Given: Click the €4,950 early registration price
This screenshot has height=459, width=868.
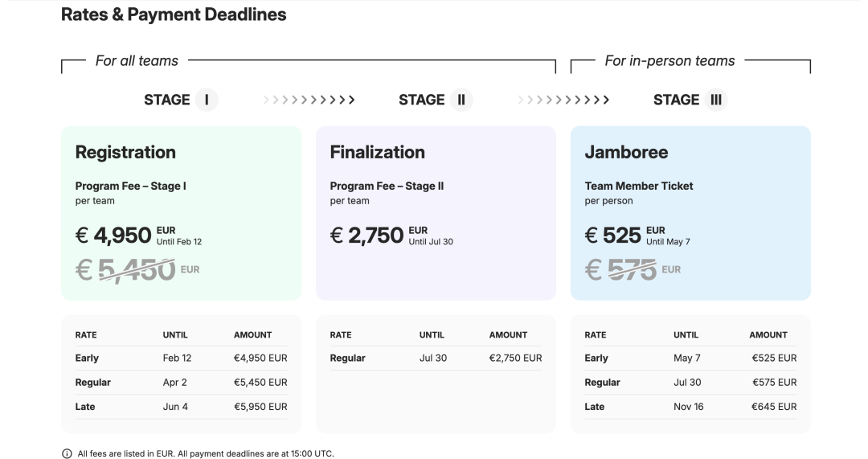Looking at the screenshot, I should click(113, 235).
